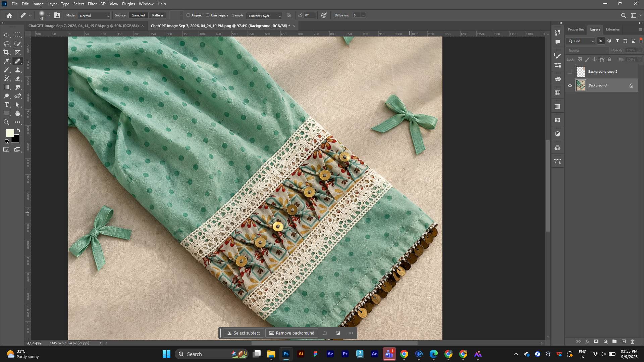The image size is (644, 362).
Task: Open the Sample Current Layer dropdown
Action: click(x=264, y=16)
